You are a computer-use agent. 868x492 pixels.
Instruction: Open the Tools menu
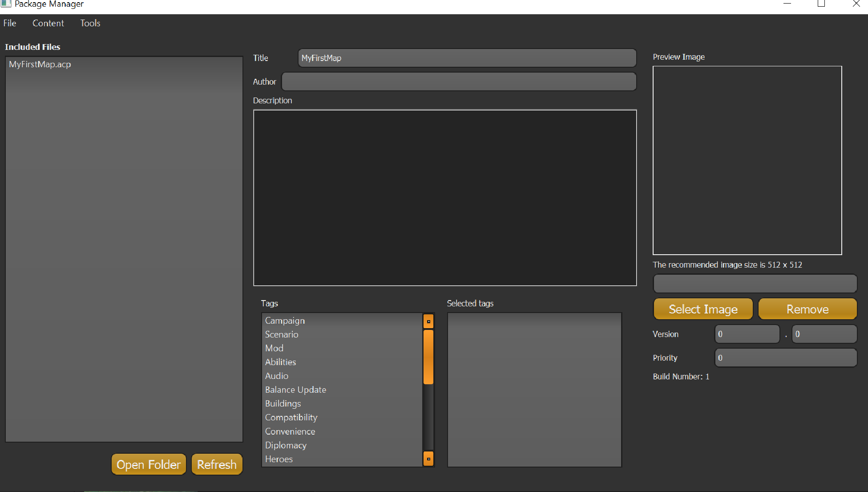[90, 23]
